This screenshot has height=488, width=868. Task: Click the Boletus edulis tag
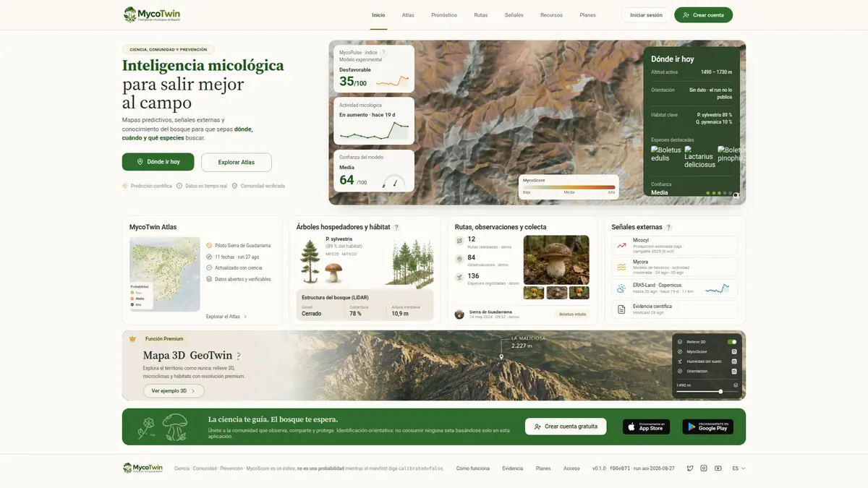[x=572, y=314]
